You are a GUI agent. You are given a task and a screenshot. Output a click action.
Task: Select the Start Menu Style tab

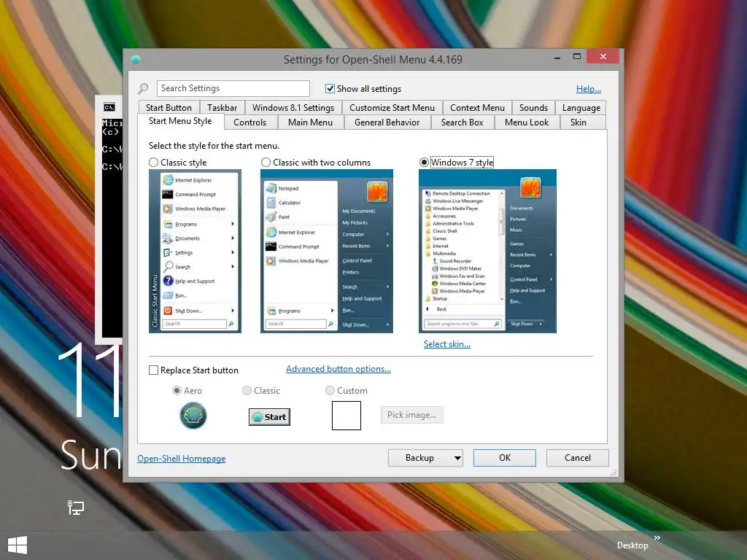[180, 121]
